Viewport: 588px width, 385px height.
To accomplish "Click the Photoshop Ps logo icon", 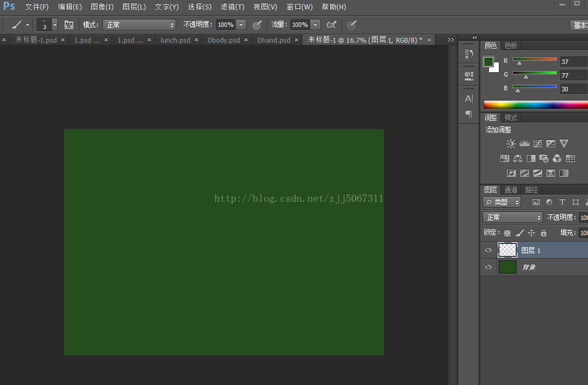I will 9,7.
